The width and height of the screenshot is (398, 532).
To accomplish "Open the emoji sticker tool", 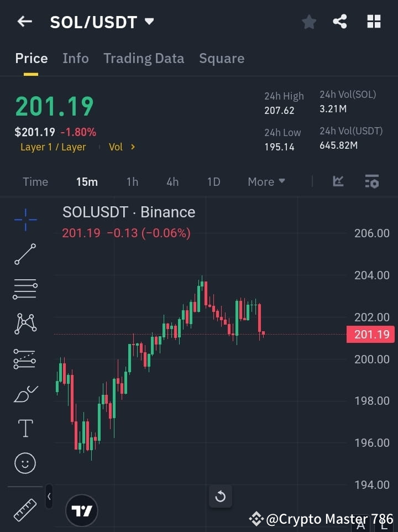I will click(25, 463).
